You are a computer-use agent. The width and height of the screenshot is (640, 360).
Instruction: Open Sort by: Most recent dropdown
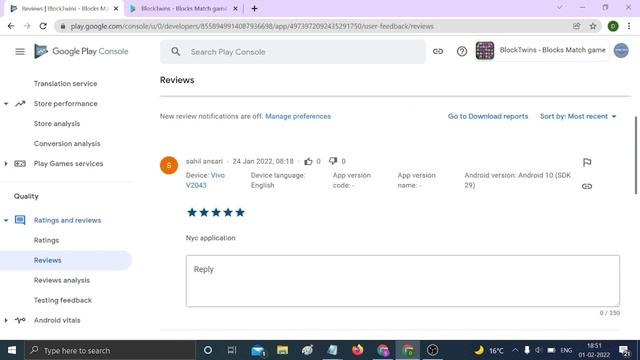(578, 116)
